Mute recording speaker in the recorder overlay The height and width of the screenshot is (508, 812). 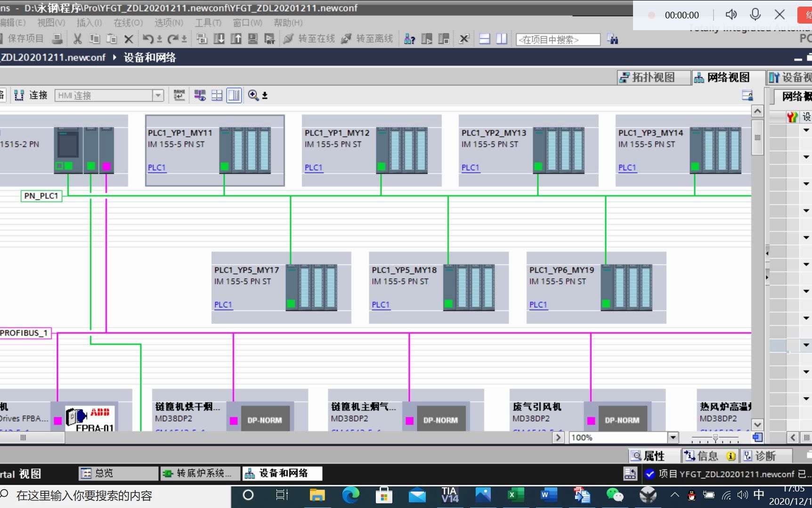click(731, 15)
